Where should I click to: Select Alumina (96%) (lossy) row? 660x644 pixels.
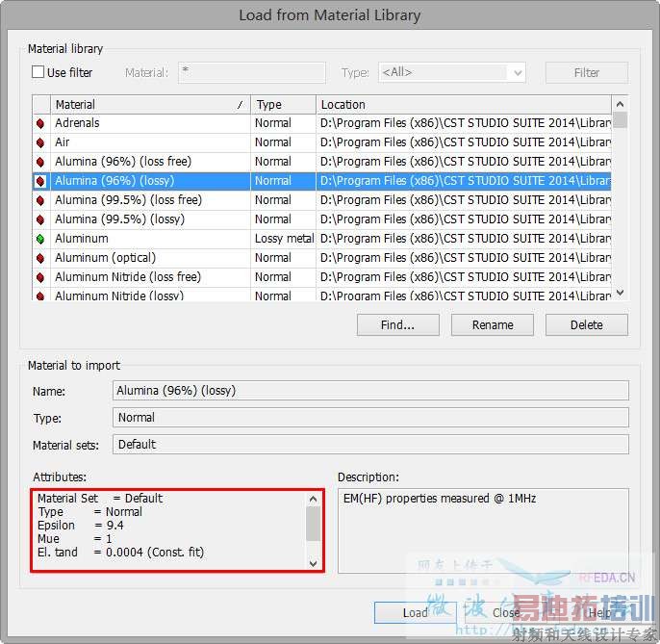(x=321, y=181)
